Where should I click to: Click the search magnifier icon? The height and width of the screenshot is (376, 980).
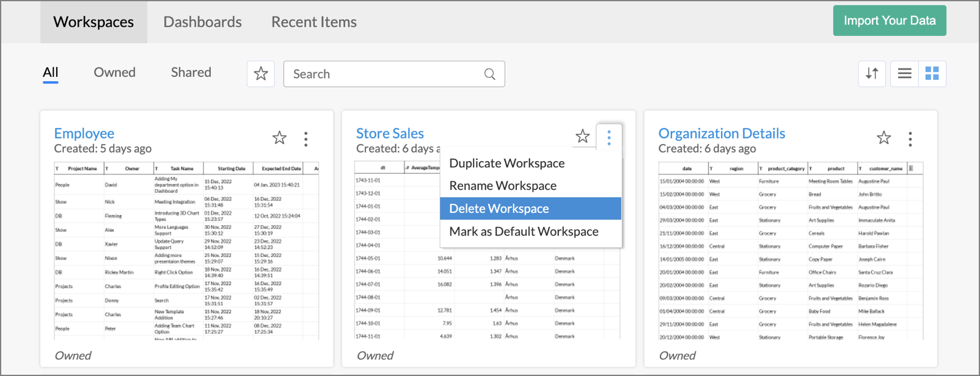pyautogui.click(x=489, y=74)
